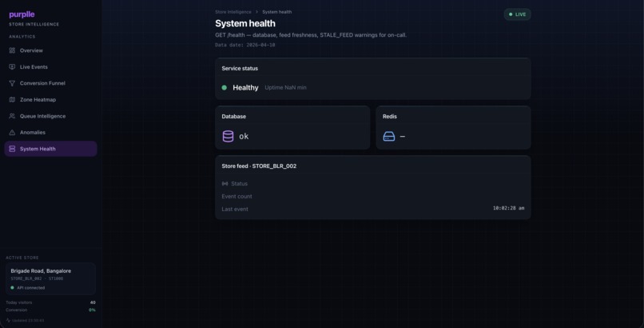Click the Event count row label
Image resolution: width=644 pixels, height=328 pixels.
click(x=237, y=197)
